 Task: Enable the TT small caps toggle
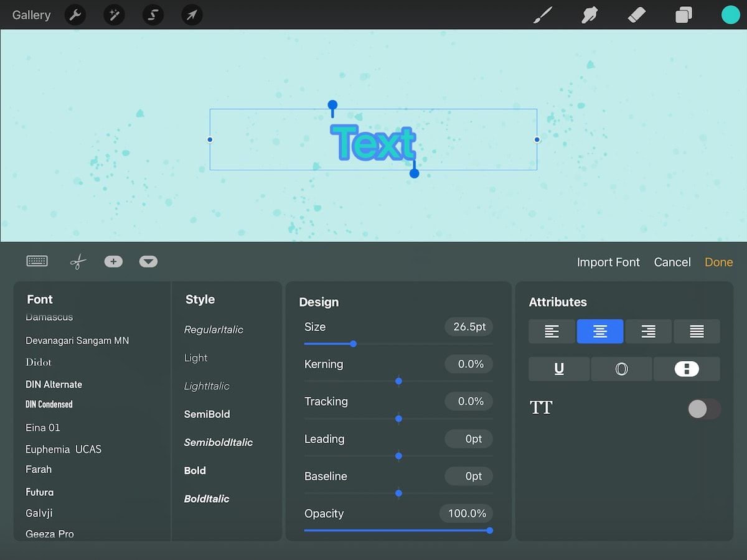[x=703, y=409]
